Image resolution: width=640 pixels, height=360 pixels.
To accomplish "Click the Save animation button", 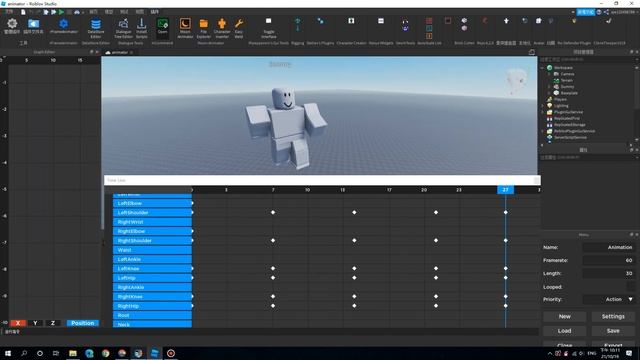I will coord(613,331).
